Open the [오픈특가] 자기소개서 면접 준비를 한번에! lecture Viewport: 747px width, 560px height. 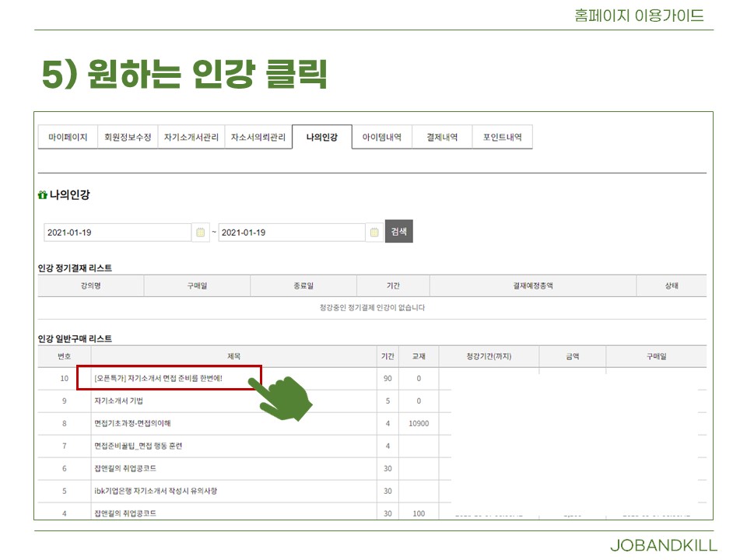(158, 379)
